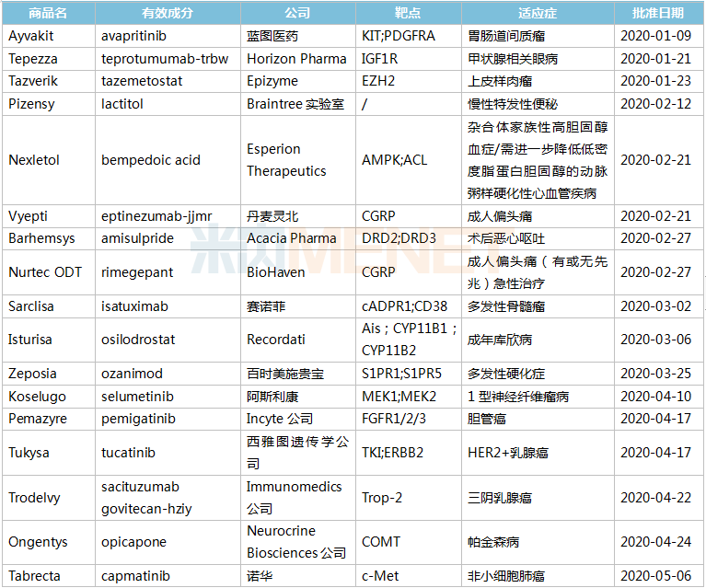Click the Epizyme company cell
The height and width of the screenshot is (588, 706).
[x=297, y=81]
